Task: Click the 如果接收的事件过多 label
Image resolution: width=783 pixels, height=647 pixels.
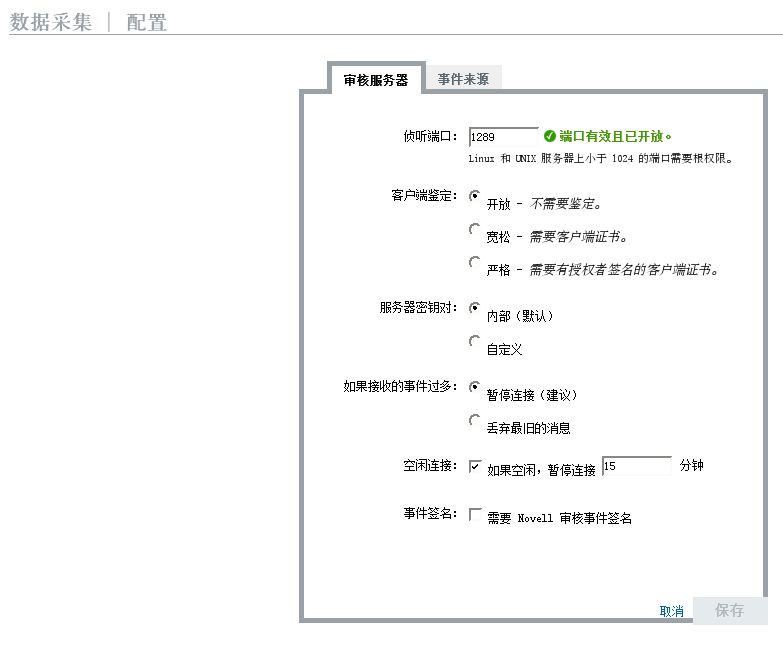Action: (400, 386)
